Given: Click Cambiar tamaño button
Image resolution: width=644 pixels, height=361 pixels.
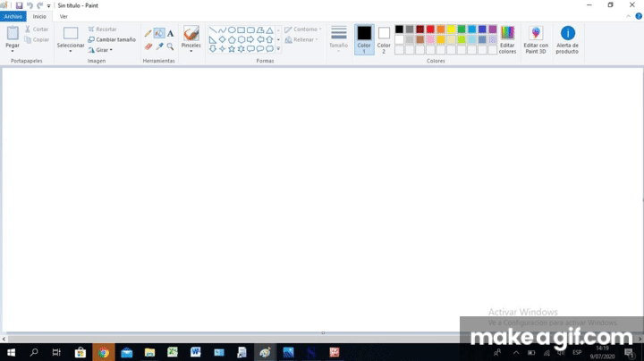Looking at the screenshot, I should [112, 39].
